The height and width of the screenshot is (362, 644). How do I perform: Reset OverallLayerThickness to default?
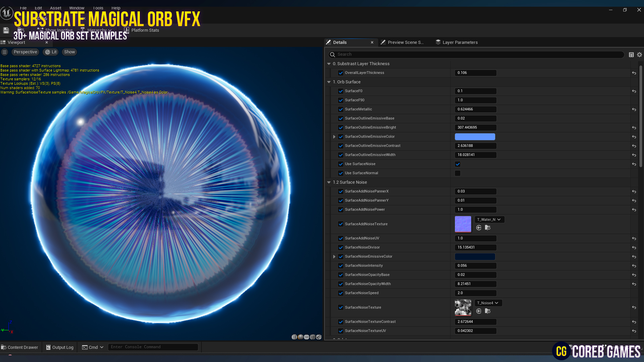tap(634, 73)
